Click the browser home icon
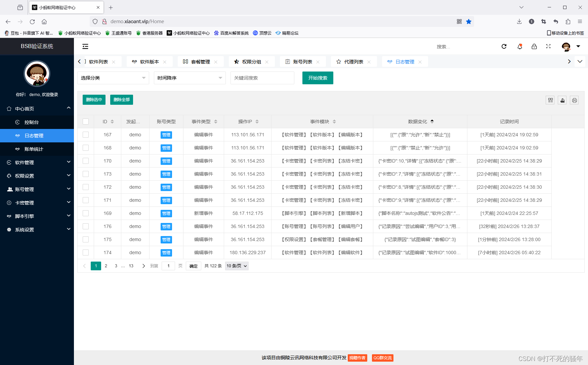 44,21
